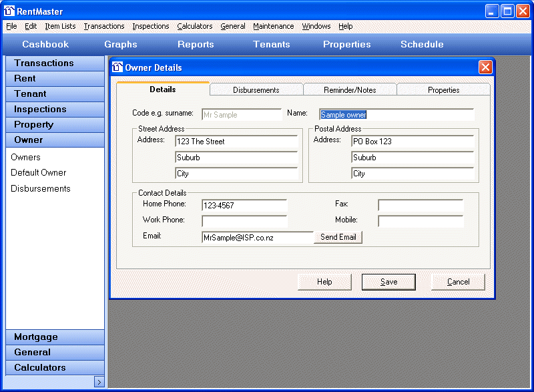Screen dimensions: 534x392
Task: Open the Graphs toolbar section
Action: coord(121,45)
